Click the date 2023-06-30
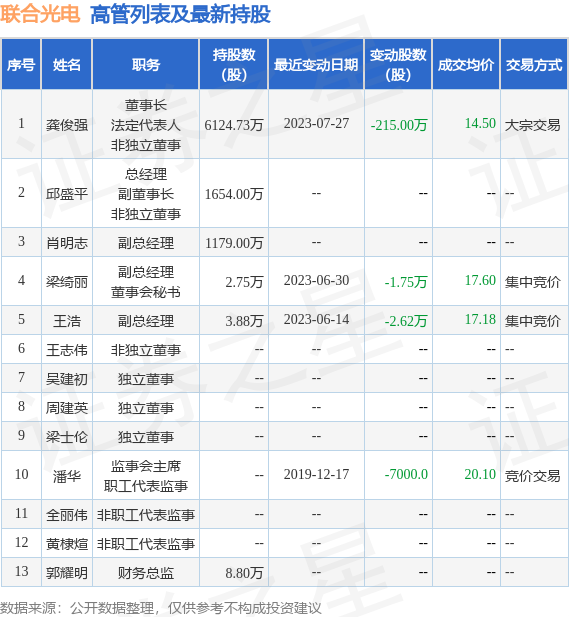569x617 pixels. click(316, 280)
